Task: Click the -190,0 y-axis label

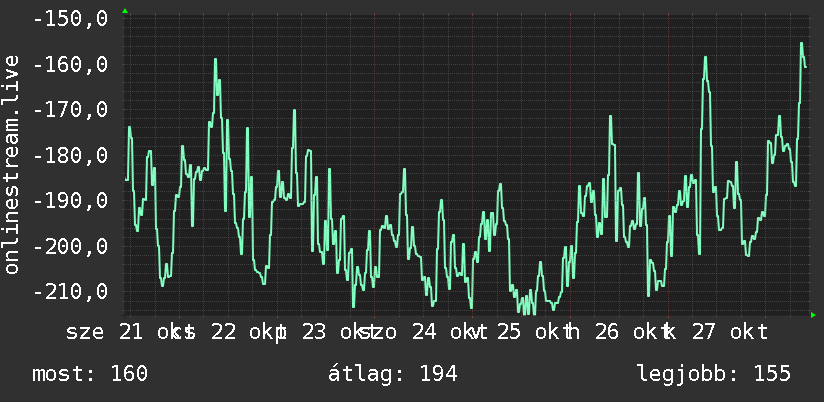Action: (70, 201)
